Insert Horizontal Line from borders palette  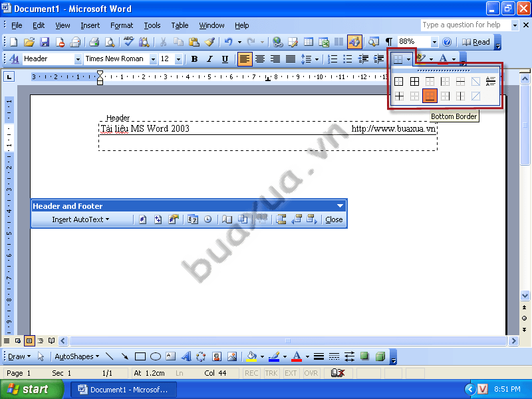pos(491,81)
